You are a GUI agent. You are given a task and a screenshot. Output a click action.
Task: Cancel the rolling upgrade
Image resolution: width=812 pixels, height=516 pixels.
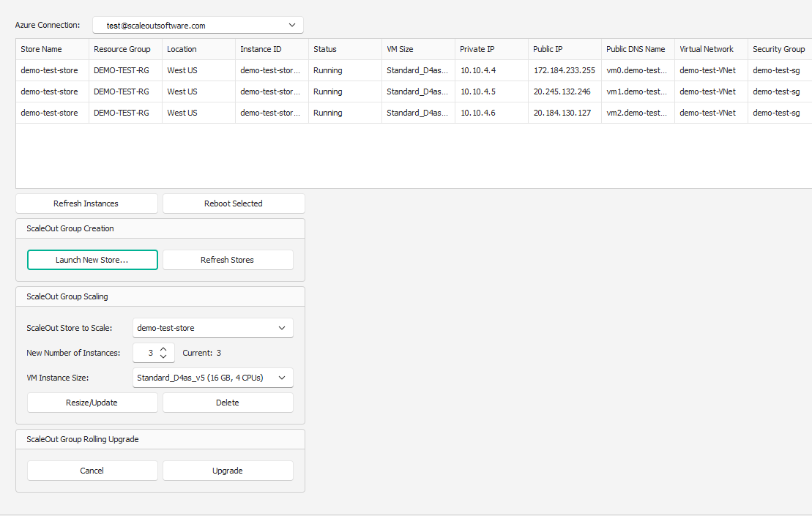tap(92, 471)
